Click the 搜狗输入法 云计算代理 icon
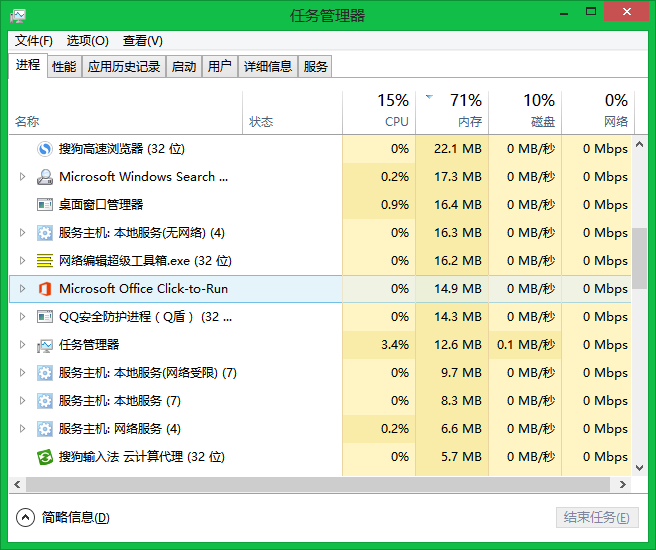Screen dimensions: 656x550 point(45,457)
